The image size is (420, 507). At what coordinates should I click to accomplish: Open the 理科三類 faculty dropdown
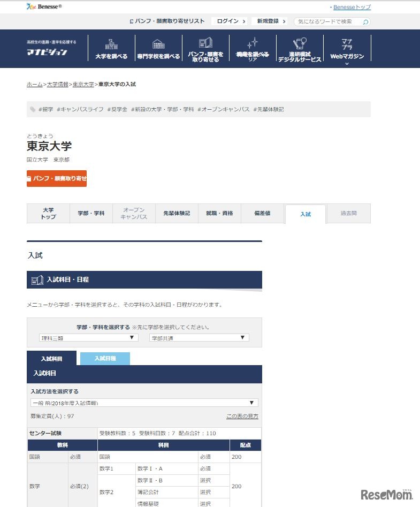(x=88, y=338)
